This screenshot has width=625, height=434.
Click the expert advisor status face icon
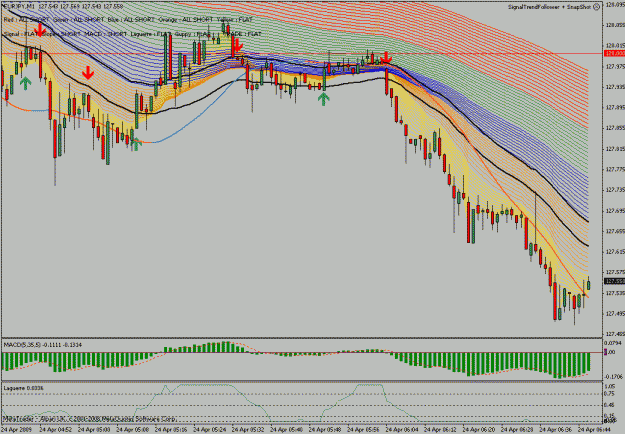click(x=596, y=7)
